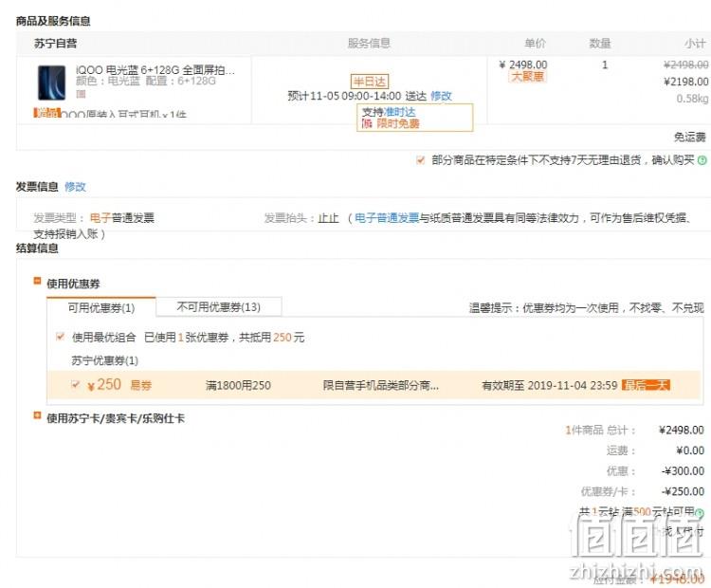
Task: Click the 苏宁自营 shop header
Action: [x=55, y=44]
